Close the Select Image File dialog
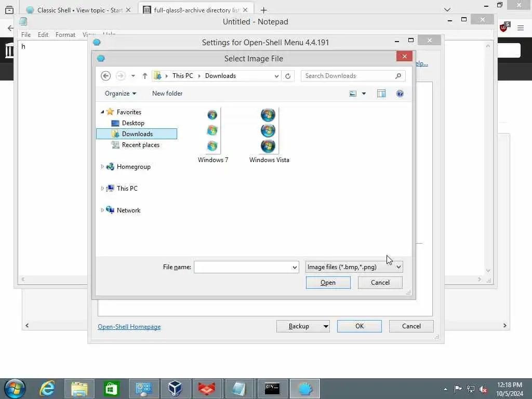This screenshot has width=532, height=399. pyautogui.click(x=404, y=56)
